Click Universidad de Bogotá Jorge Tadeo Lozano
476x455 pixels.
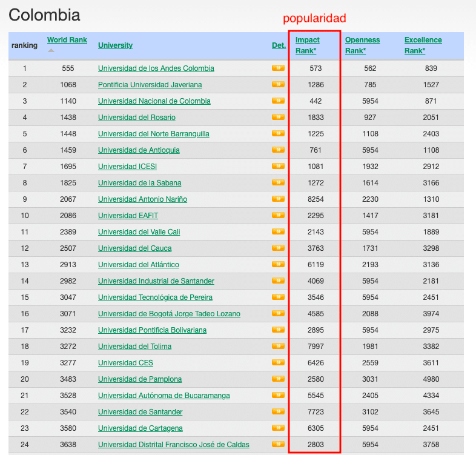tap(169, 314)
